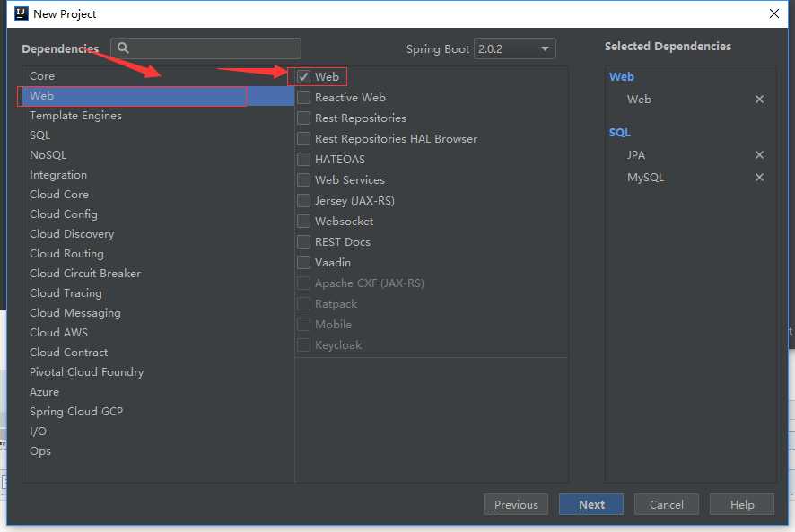Select the Ops category

pyautogui.click(x=158, y=451)
